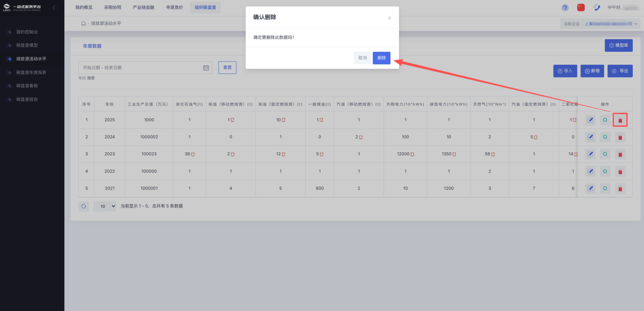
Task: Open the 组织碳盘查 top navigation tab
Action: pos(205,7)
